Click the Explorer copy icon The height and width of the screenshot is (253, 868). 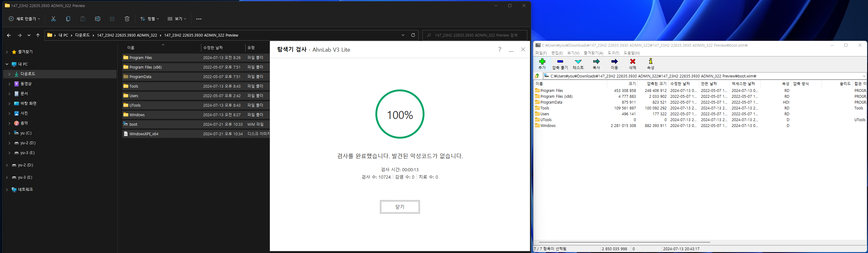click(x=68, y=19)
